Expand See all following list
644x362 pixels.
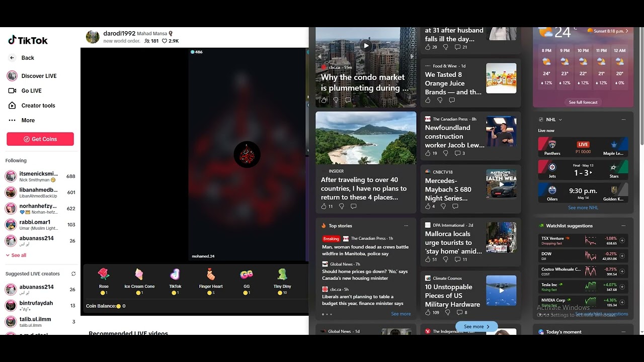click(x=16, y=255)
